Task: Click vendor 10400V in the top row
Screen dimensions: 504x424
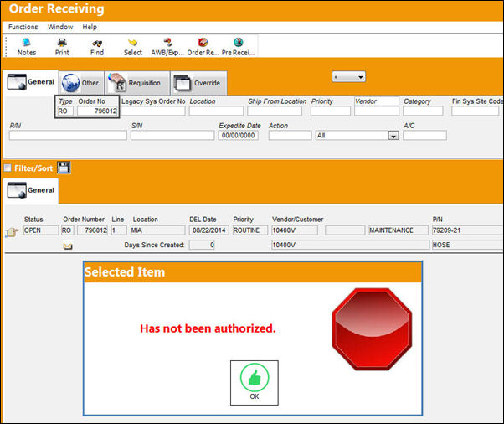Action: pyautogui.click(x=295, y=230)
